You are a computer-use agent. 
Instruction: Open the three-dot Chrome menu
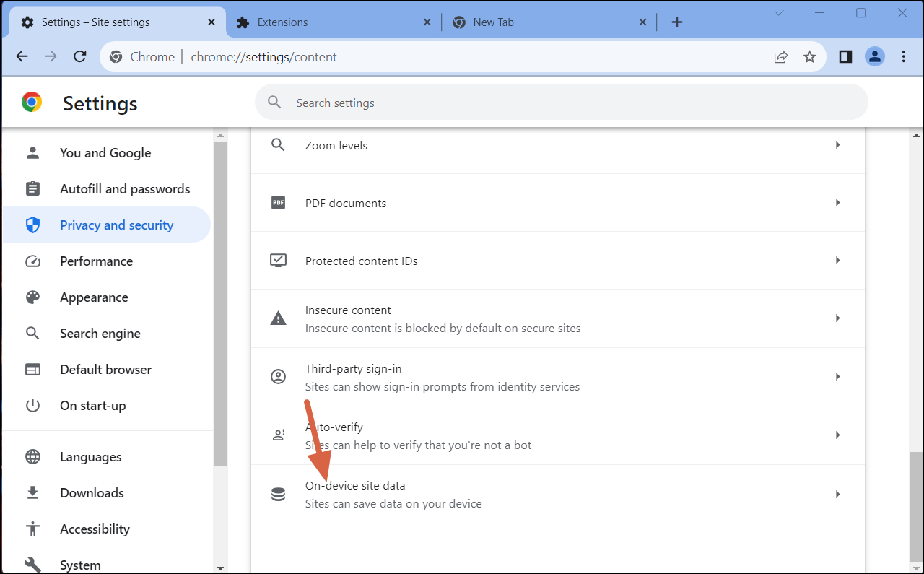903,56
